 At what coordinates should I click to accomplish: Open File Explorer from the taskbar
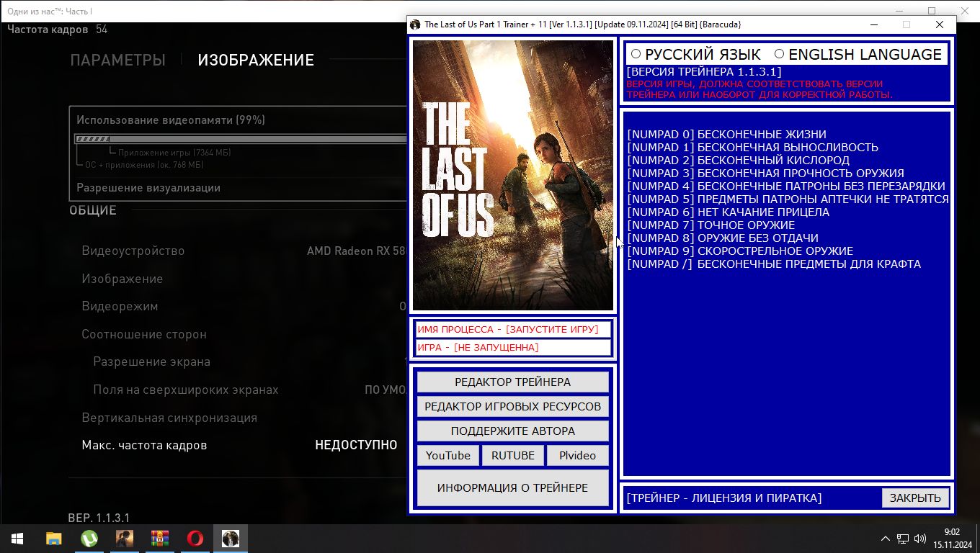point(54,539)
